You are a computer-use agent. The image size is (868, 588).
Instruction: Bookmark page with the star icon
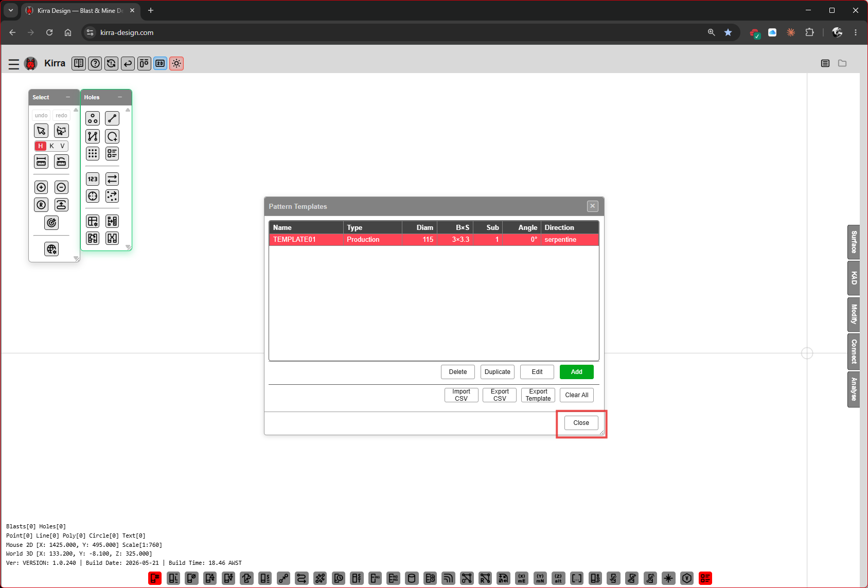click(728, 32)
